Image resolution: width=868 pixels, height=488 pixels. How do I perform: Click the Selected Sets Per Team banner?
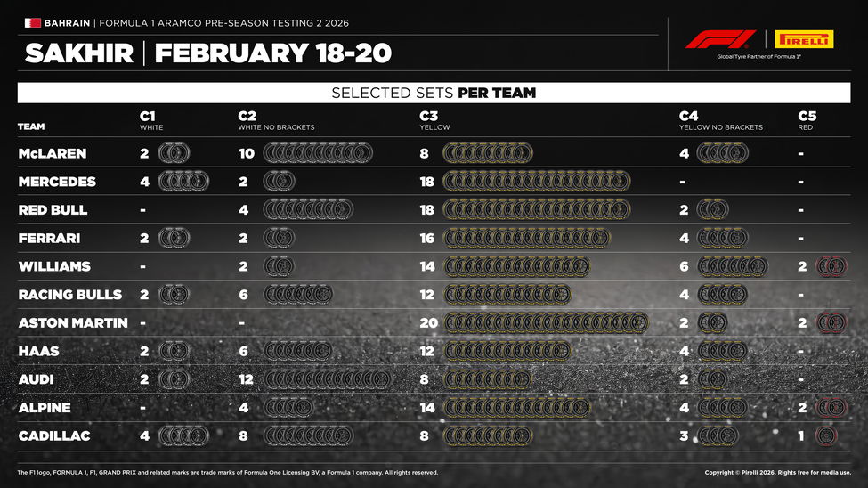[434, 93]
